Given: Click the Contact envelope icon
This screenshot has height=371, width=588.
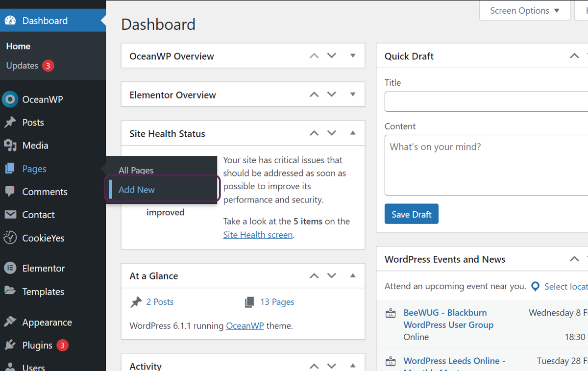Looking at the screenshot, I should tap(10, 215).
